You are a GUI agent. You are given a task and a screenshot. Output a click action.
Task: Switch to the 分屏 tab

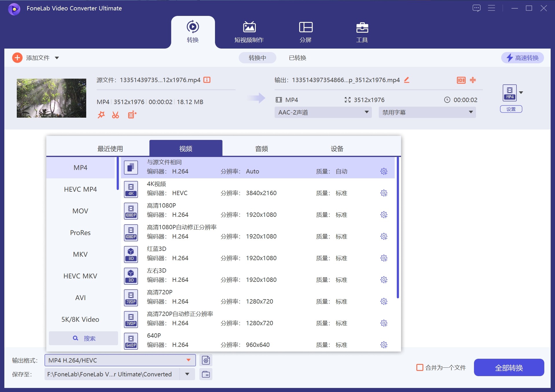click(x=306, y=32)
